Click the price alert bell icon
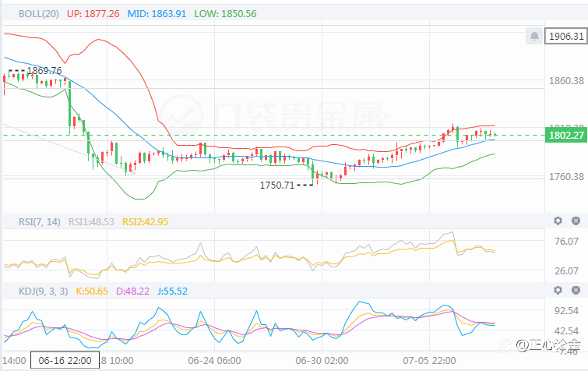Image resolution: width=588 pixels, height=371 pixels. pyautogui.click(x=534, y=36)
